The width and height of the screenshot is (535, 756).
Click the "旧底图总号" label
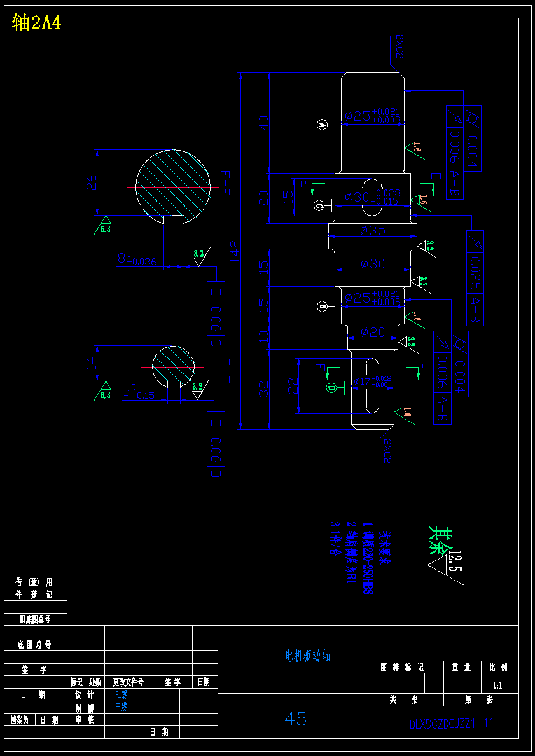35,619
